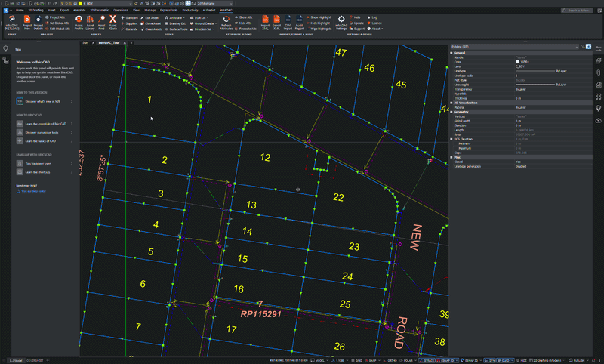Add a new drawing tab with plus
The height and width of the screenshot is (364, 604).
(x=131, y=43)
